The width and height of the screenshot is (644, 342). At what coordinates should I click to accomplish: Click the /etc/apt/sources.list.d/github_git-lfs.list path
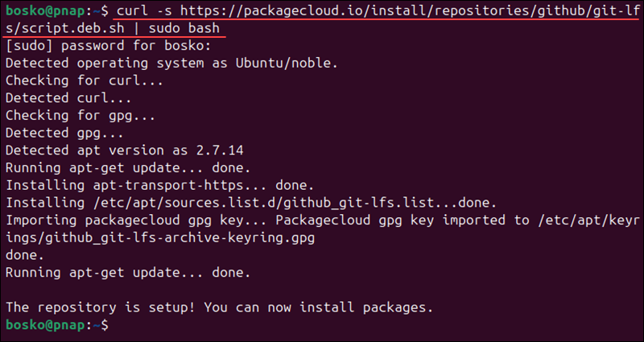[267, 203]
